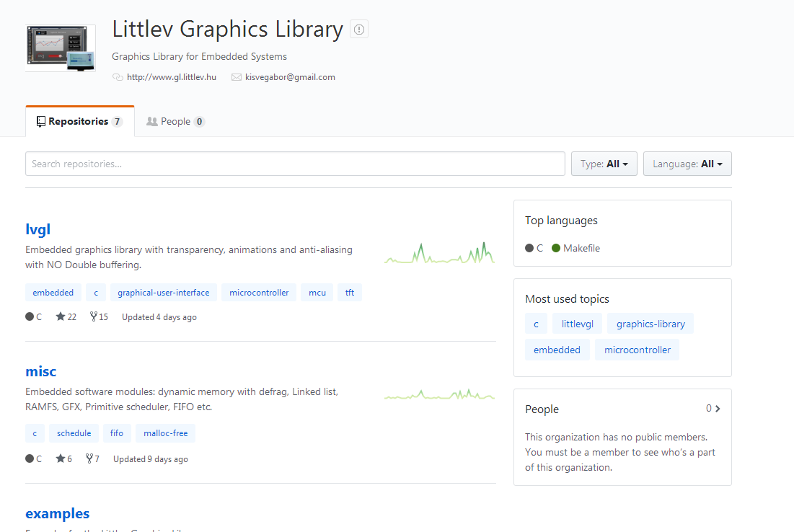Filter by C in Top languages
This screenshot has height=532, width=794.
[534, 248]
